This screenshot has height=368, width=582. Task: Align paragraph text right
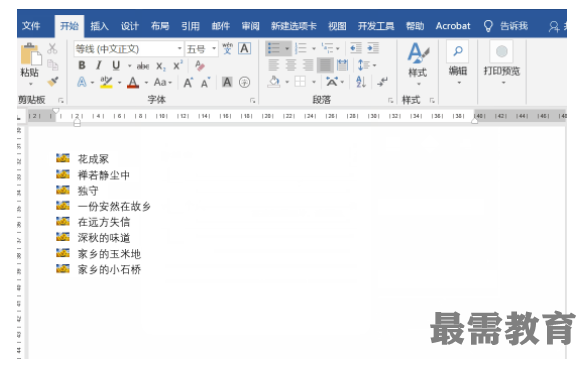[308, 65]
